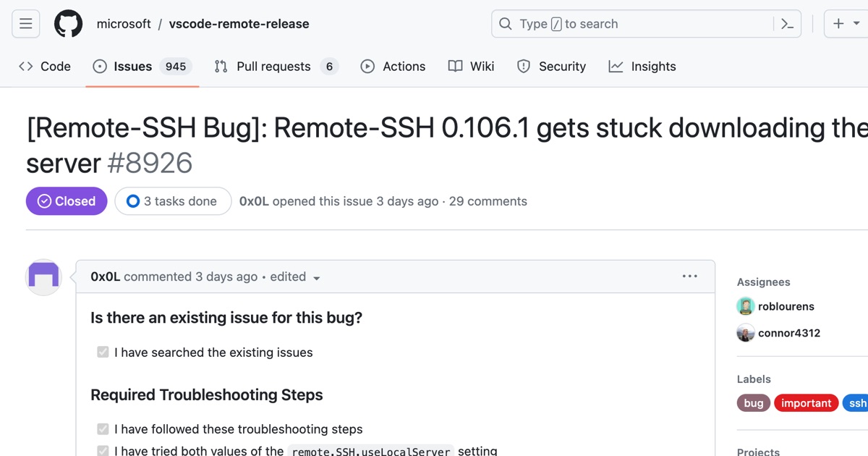The image size is (868, 456).
Task: Toggle 'followed these troubleshooting steps' checkbox
Action: (x=103, y=429)
